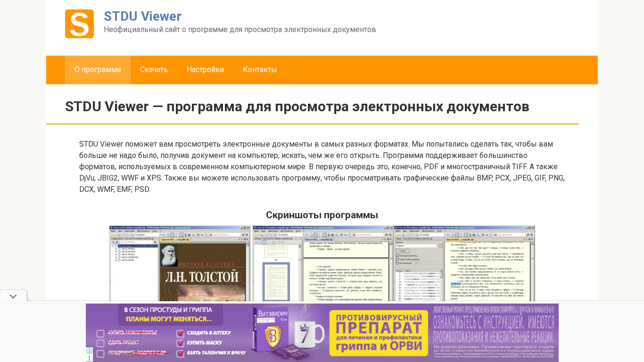This screenshot has height=362, width=644.
Task: Open the screenshot showing the search panel
Action: click(x=464, y=263)
